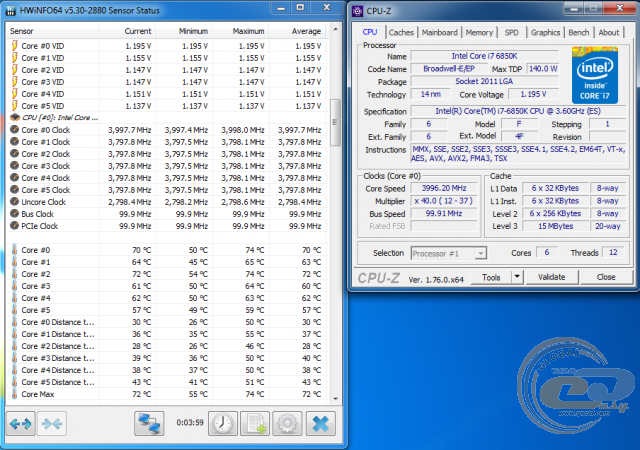640x450 pixels.
Task: Open the network remote monitoring icon
Action: (x=149, y=423)
